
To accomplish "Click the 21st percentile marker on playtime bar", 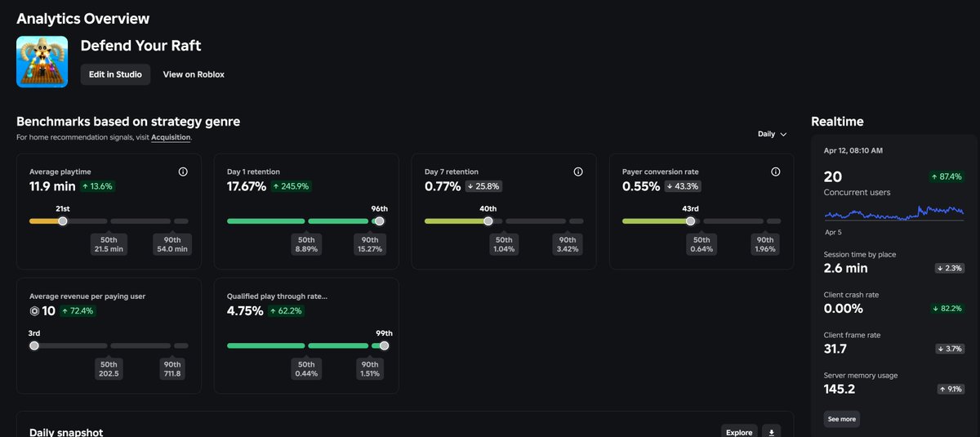I will point(63,221).
